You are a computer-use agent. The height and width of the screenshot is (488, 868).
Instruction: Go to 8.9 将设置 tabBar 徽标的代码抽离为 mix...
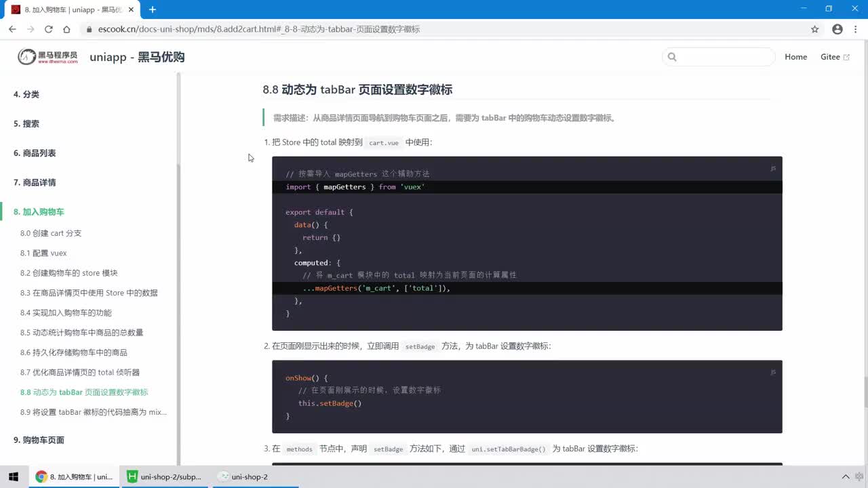94,412
